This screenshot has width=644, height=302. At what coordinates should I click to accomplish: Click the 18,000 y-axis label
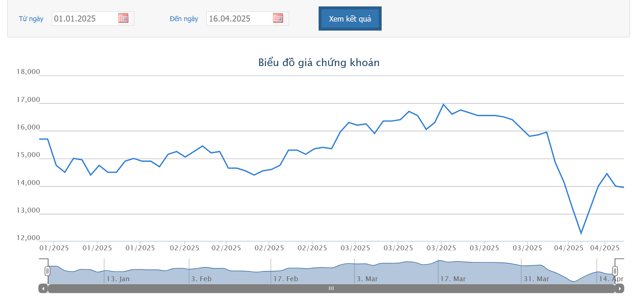28,72
